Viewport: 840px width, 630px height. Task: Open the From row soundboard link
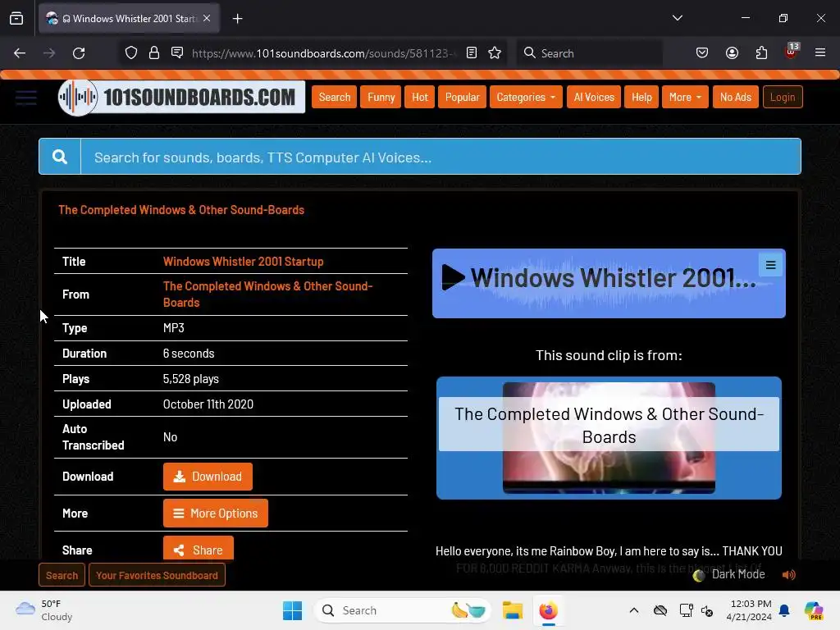pos(268,294)
